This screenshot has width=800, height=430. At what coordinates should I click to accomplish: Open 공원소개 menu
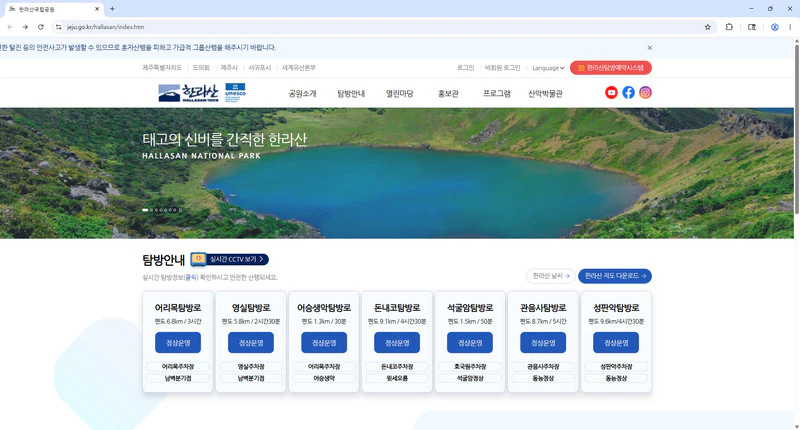pyautogui.click(x=303, y=93)
